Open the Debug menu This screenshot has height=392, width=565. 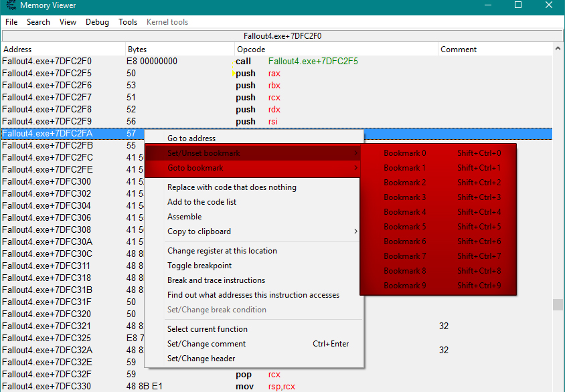pos(97,22)
